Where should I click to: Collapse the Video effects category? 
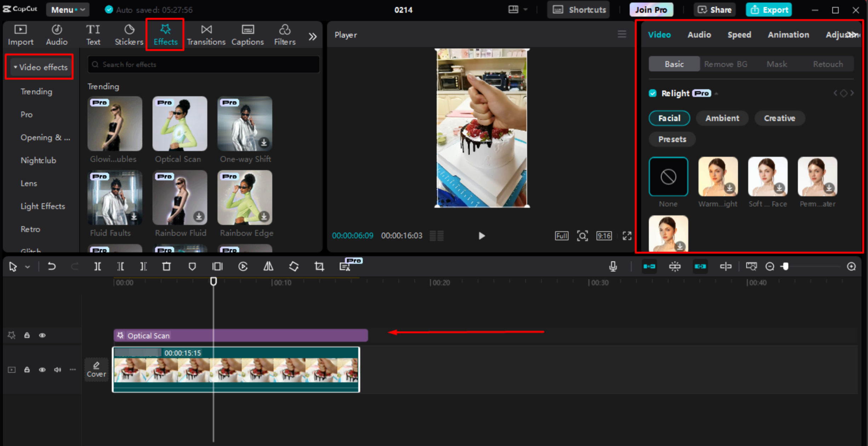15,67
